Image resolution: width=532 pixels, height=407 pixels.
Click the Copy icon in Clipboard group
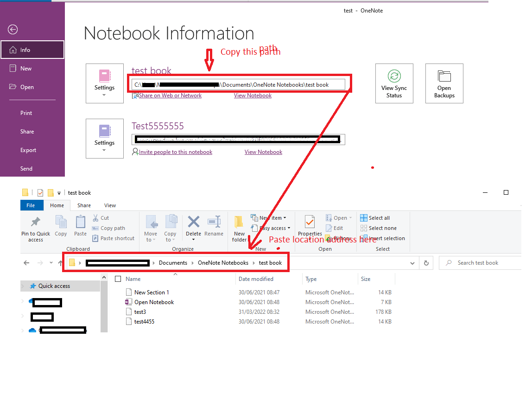click(61, 223)
